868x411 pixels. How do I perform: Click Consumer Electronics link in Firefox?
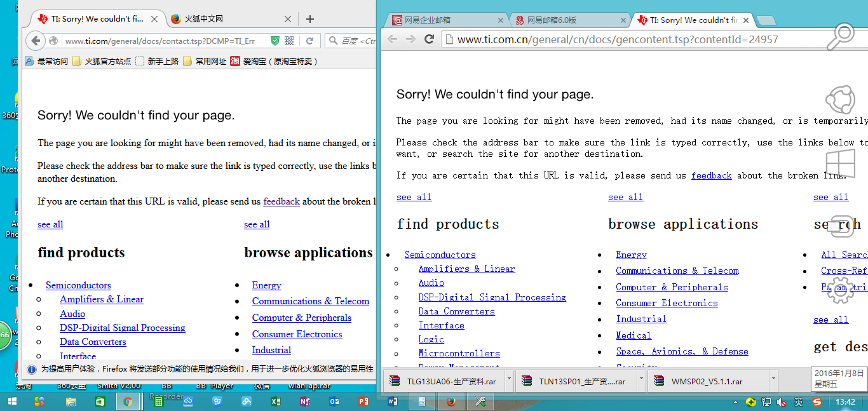(x=297, y=334)
